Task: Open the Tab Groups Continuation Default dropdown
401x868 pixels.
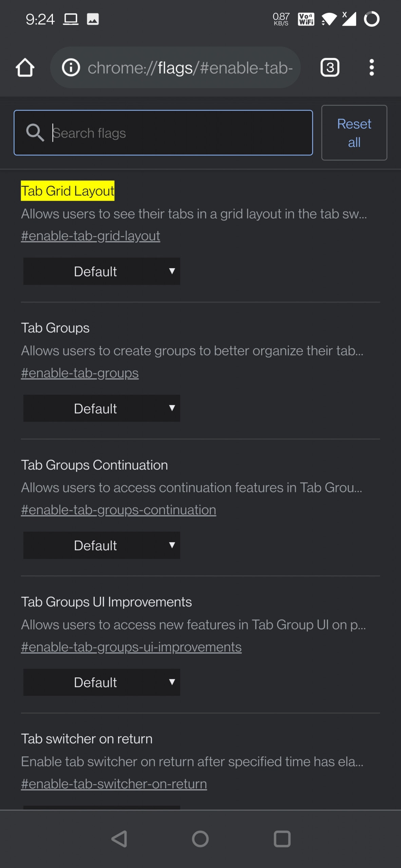Action: tap(101, 545)
